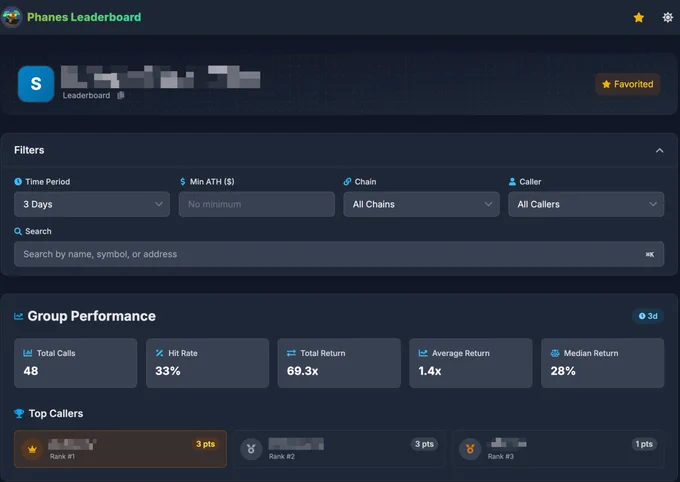Select the Hit Rate stat card

coord(207,363)
